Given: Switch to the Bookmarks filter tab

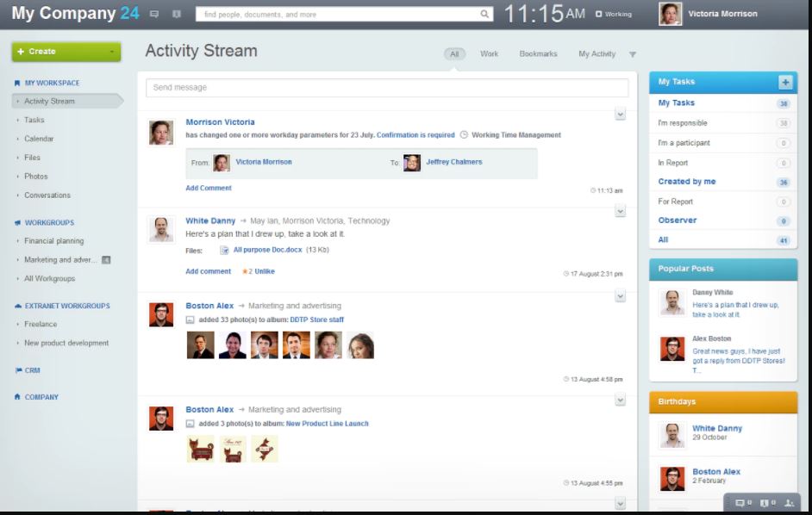Looking at the screenshot, I should (x=538, y=54).
